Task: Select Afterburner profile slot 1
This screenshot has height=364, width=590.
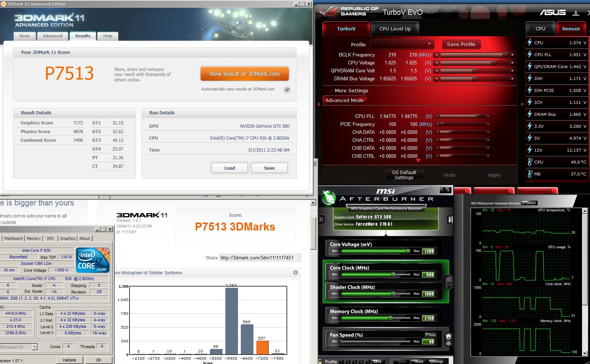Action: point(341,361)
